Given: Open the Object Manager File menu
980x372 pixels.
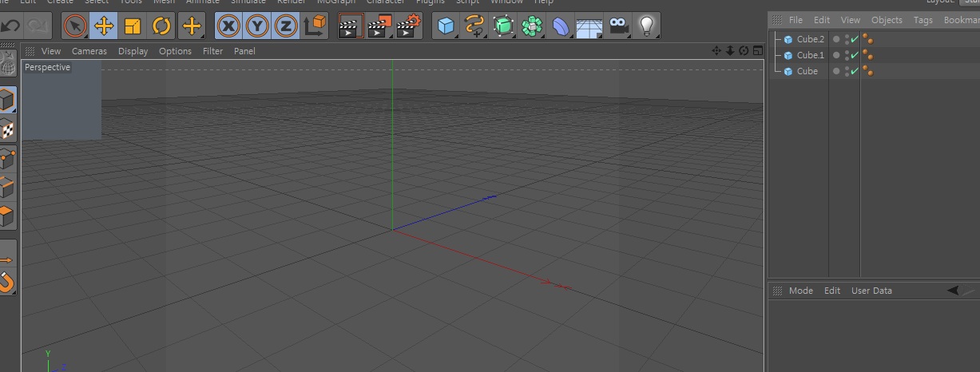Looking at the screenshot, I should 796,20.
